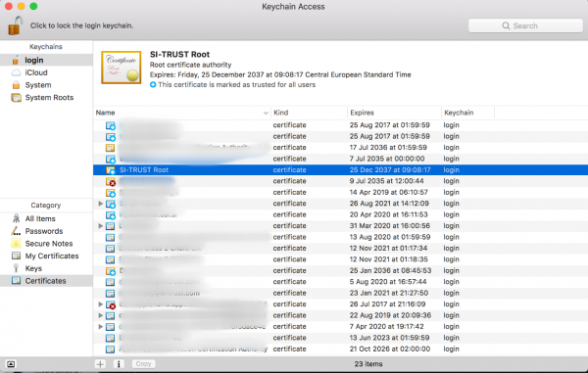
Task: Select row expiring 23 Jan 2021 at 21:27:50
Action: point(340,294)
